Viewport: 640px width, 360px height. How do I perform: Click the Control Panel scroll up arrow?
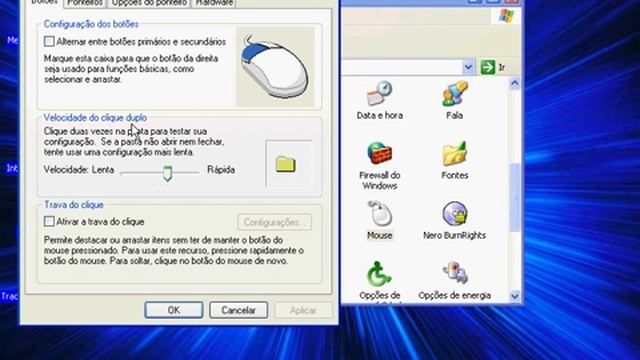(x=515, y=84)
